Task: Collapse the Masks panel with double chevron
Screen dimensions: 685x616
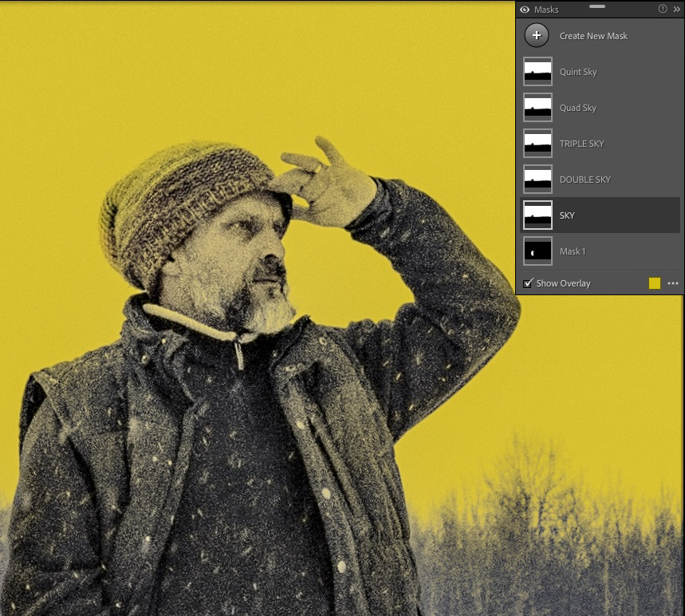Action: 677,9
